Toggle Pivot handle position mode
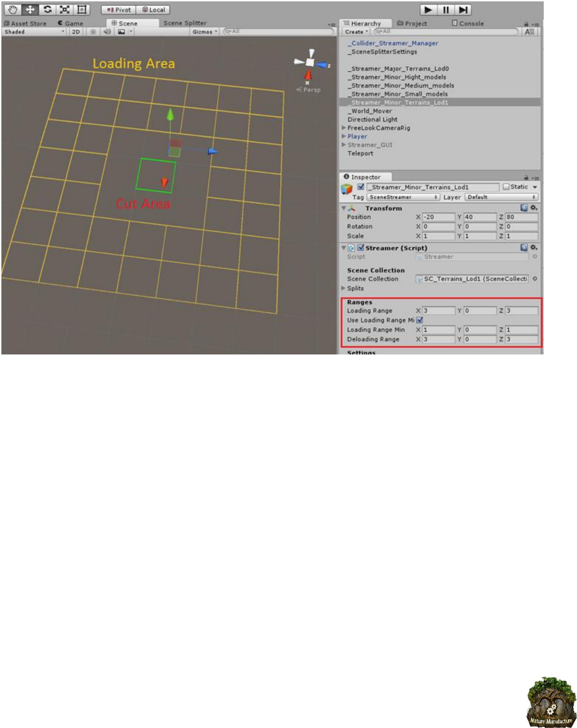 point(119,10)
